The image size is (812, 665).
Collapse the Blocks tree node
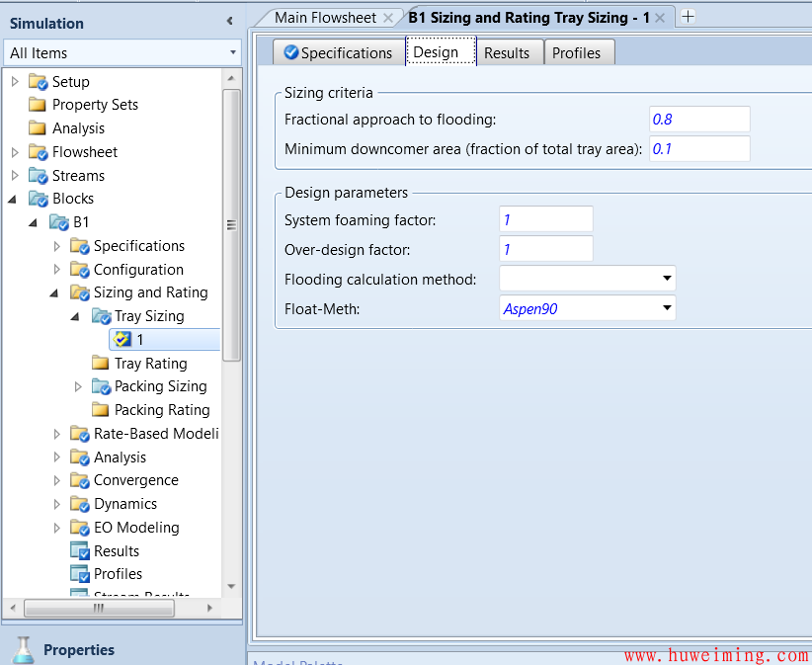14,199
